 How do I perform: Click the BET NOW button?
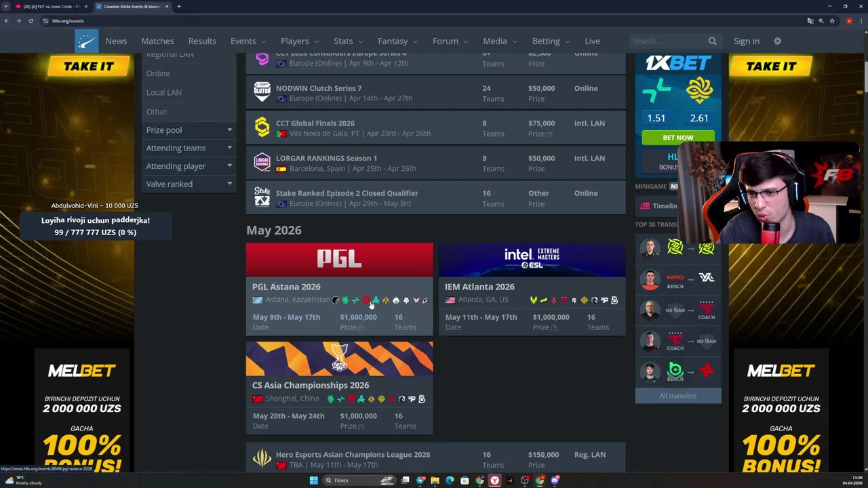click(677, 138)
